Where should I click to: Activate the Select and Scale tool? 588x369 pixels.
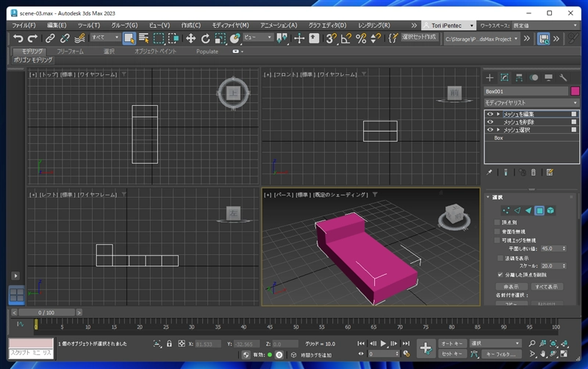pos(220,38)
